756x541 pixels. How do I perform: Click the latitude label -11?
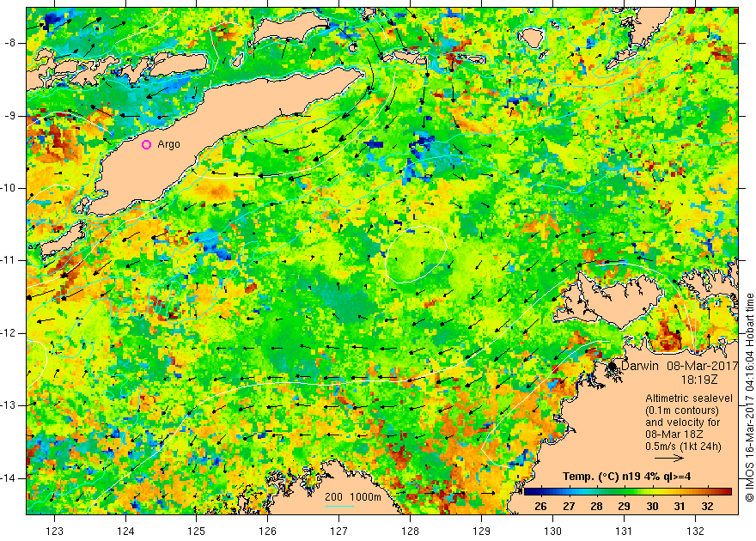pyautogui.click(x=9, y=260)
